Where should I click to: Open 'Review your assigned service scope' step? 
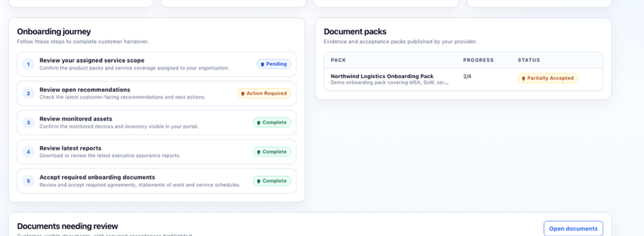[157, 64]
